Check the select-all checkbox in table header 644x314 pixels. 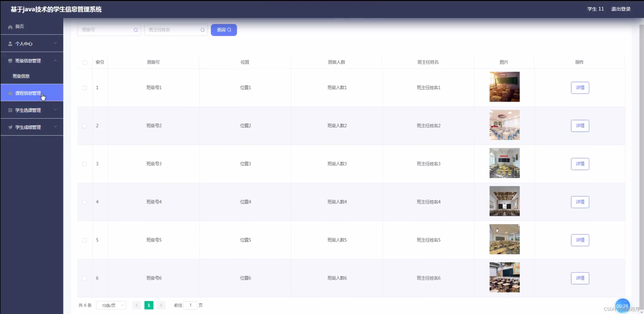coord(85,62)
